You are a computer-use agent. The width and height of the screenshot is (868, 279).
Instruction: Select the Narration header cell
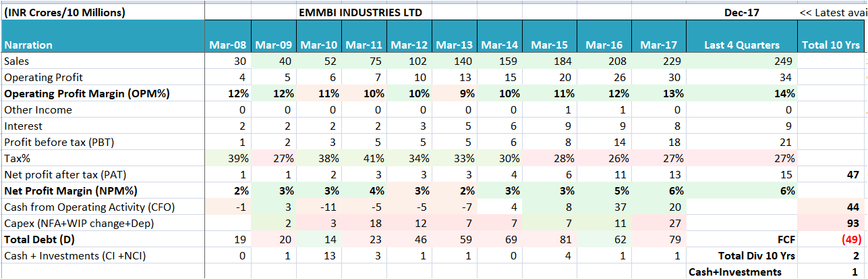tap(28, 45)
